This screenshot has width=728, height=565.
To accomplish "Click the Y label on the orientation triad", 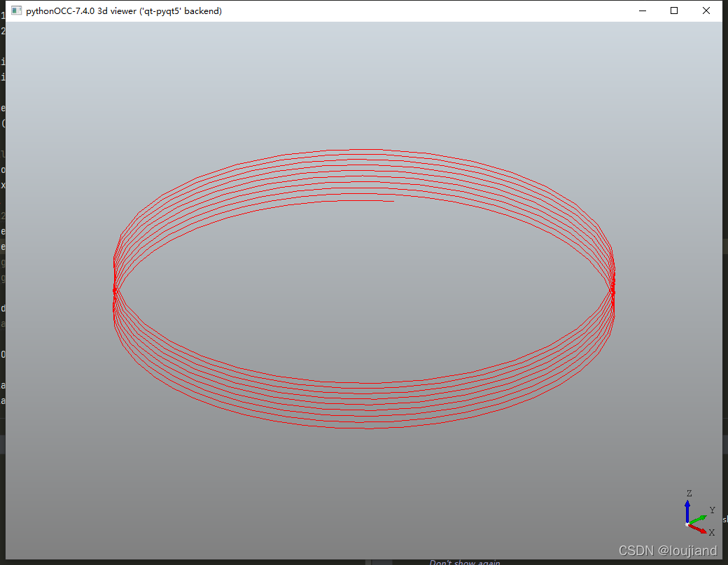I will coord(711,510).
